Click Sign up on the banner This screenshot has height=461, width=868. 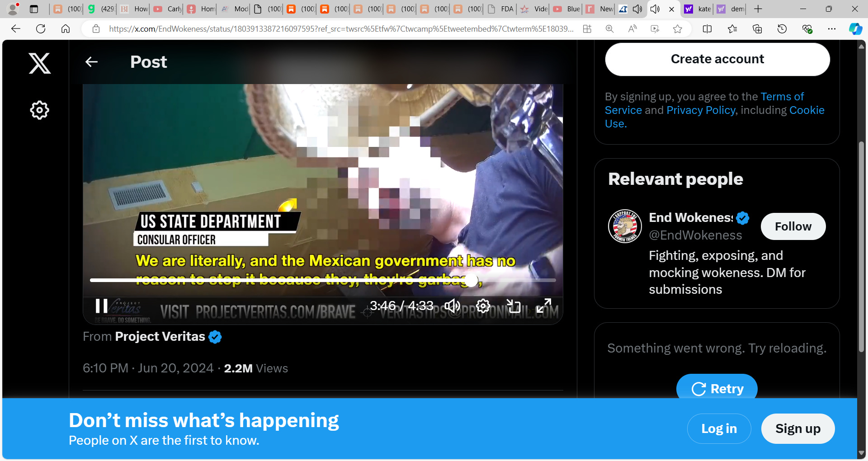[798, 428]
